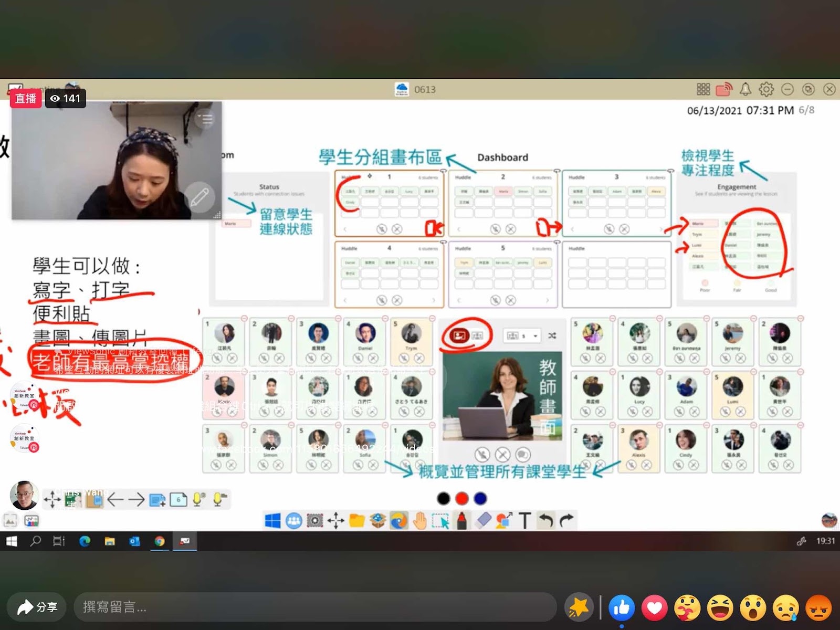Go to previous page with left arrow
The width and height of the screenshot is (840, 630).
(x=115, y=499)
